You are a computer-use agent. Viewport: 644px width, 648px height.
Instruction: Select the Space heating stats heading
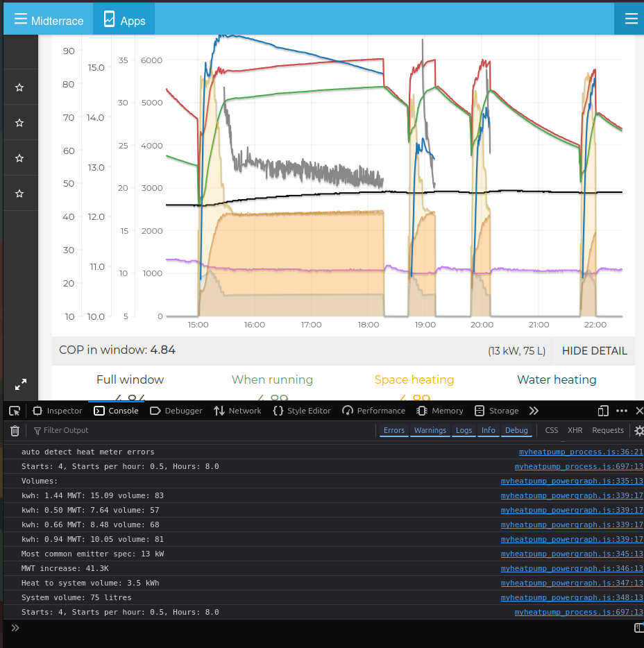[x=414, y=380]
